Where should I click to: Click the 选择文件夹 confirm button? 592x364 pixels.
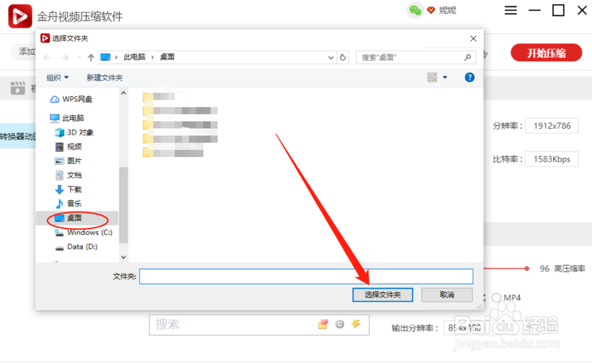(382, 294)
